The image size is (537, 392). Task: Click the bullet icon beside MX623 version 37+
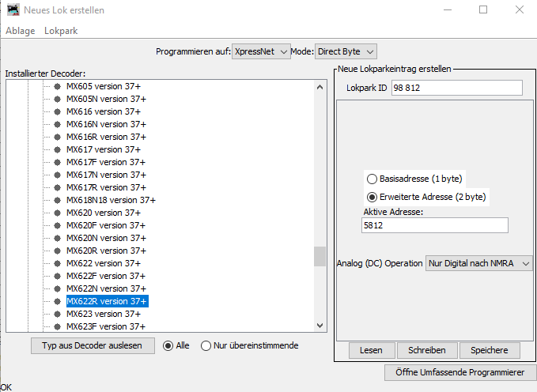(57, 314)
